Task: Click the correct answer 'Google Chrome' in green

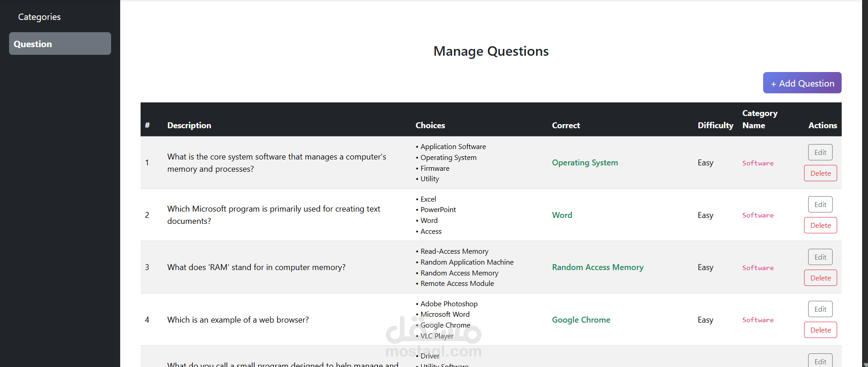Action: click(581, 320)
